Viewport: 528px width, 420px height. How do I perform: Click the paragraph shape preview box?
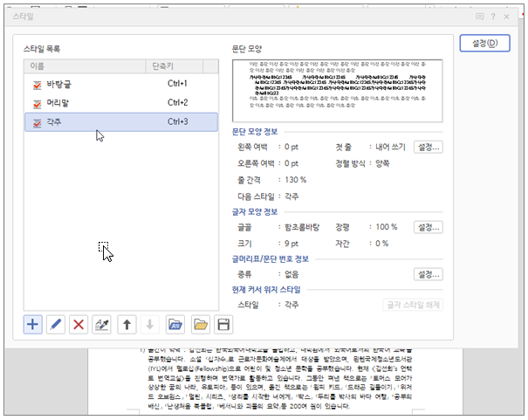point(338,91)
